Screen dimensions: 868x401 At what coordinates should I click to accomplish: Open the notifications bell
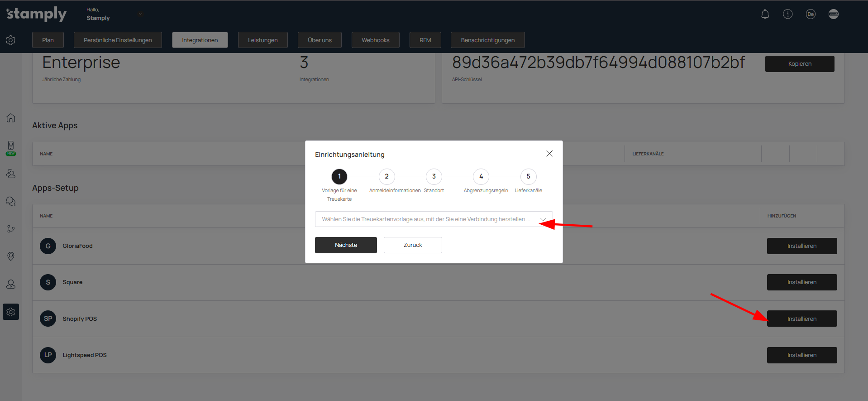[x=765, y=14]
